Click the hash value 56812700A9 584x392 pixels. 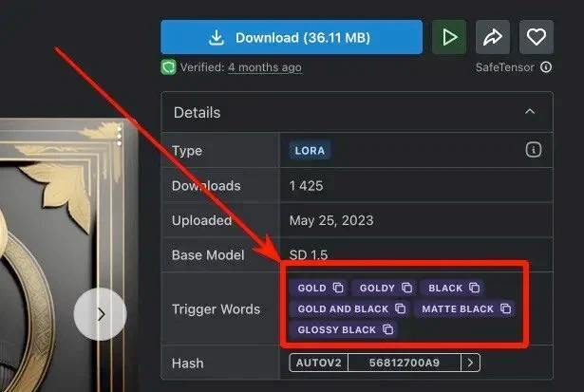tap(405, 363)
